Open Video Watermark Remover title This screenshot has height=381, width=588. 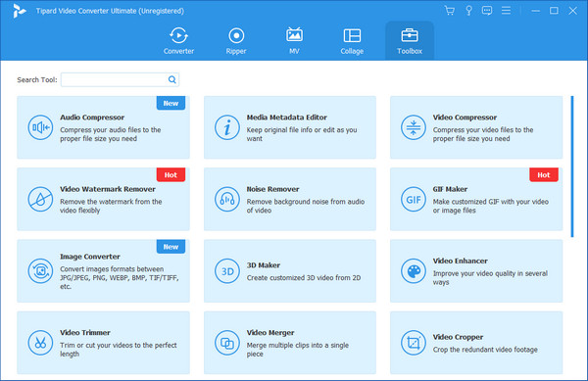(108, 189)
